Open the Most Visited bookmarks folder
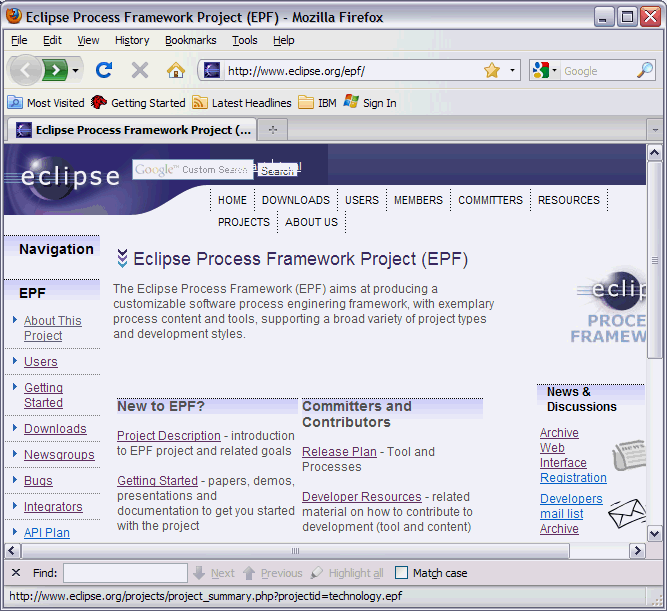This screenshot has height=611, width=667. point(46,103)
